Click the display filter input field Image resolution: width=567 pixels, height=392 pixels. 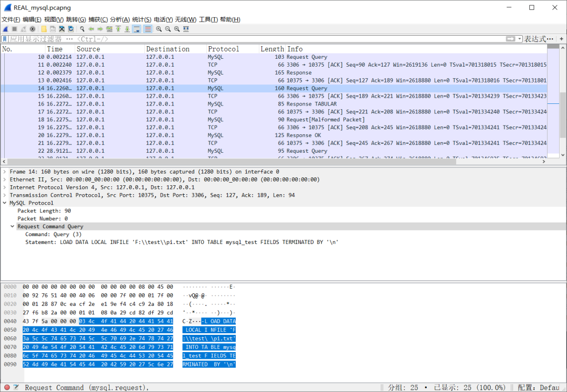pos(257,39)
